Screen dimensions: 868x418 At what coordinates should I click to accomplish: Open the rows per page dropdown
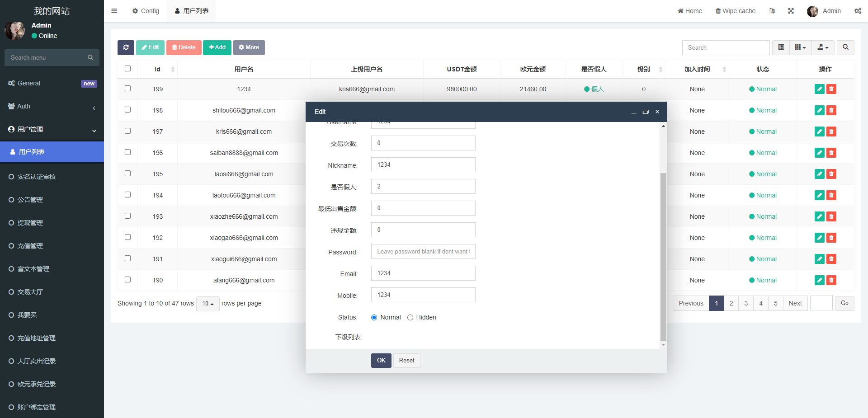click(x=208, y=304)
